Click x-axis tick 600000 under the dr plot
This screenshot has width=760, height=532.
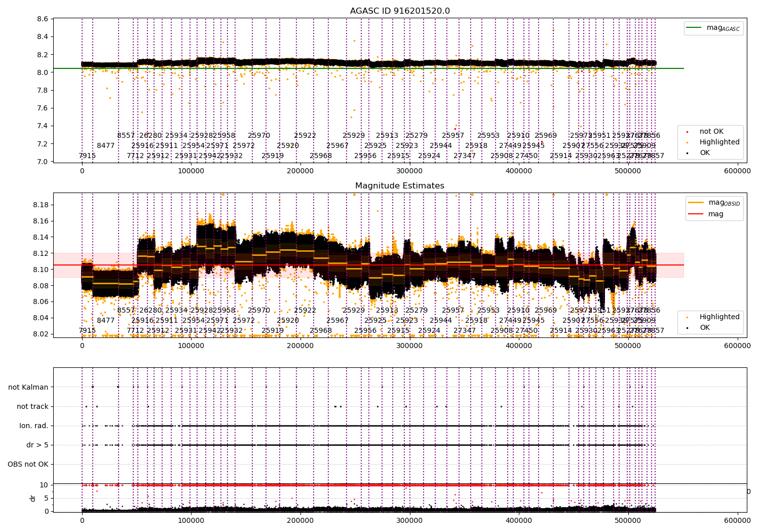(x=737, y=520)
